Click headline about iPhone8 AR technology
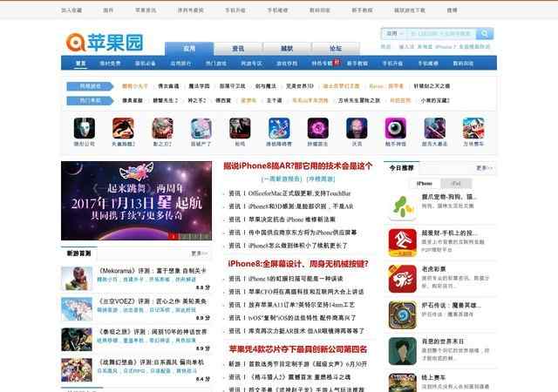The image size is (558, 392). click(x=298, y=165)
